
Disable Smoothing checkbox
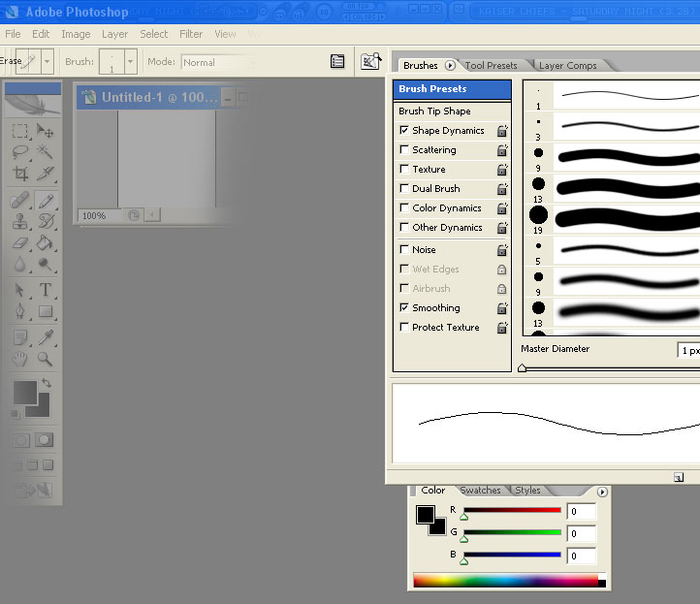[x=404, y=307]
